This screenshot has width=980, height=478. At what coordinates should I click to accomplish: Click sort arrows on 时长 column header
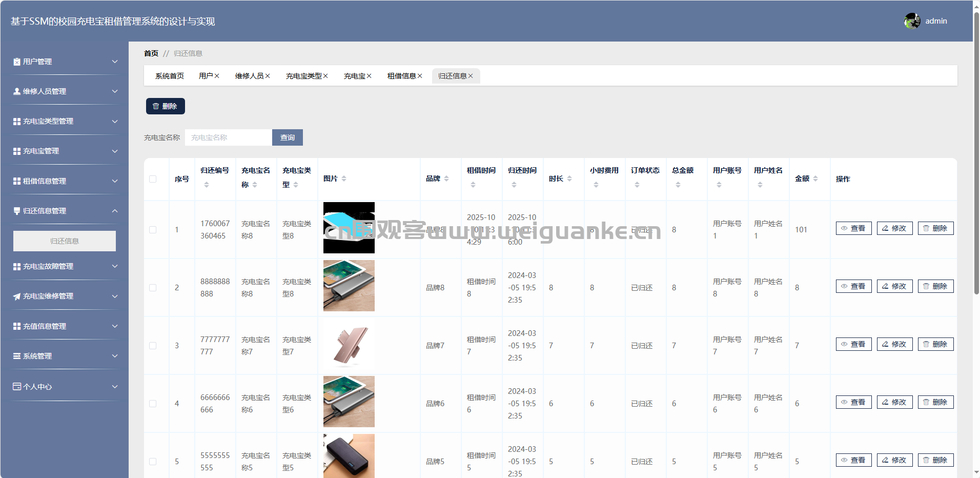click(569, 178)
